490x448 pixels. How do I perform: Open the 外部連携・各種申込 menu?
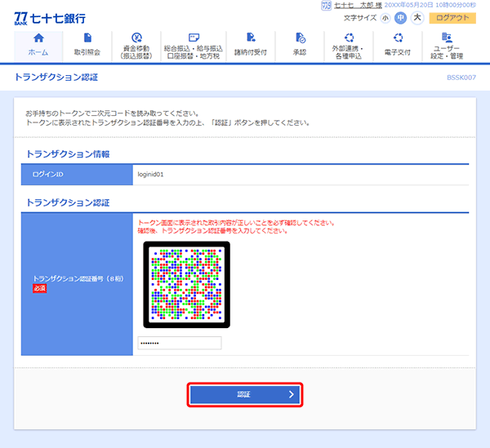pos(349,46)
